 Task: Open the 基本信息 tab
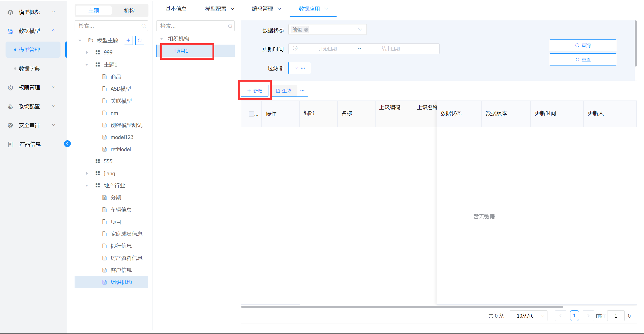[x=176, y=9]
